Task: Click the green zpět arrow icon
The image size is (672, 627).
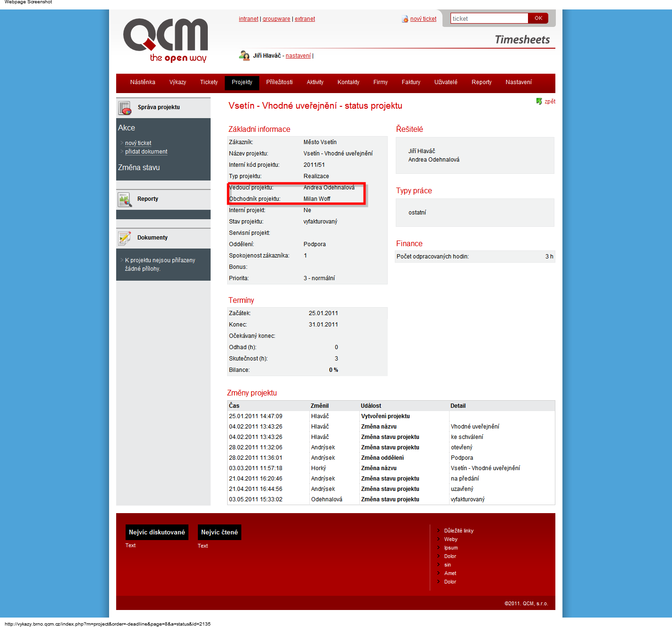Action: tap(539, 101)
